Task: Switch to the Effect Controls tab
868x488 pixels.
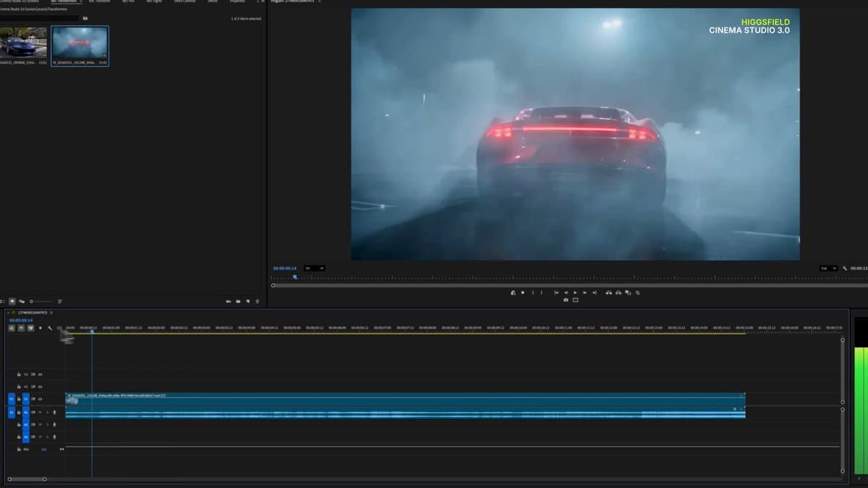Action: pos(184,1)
